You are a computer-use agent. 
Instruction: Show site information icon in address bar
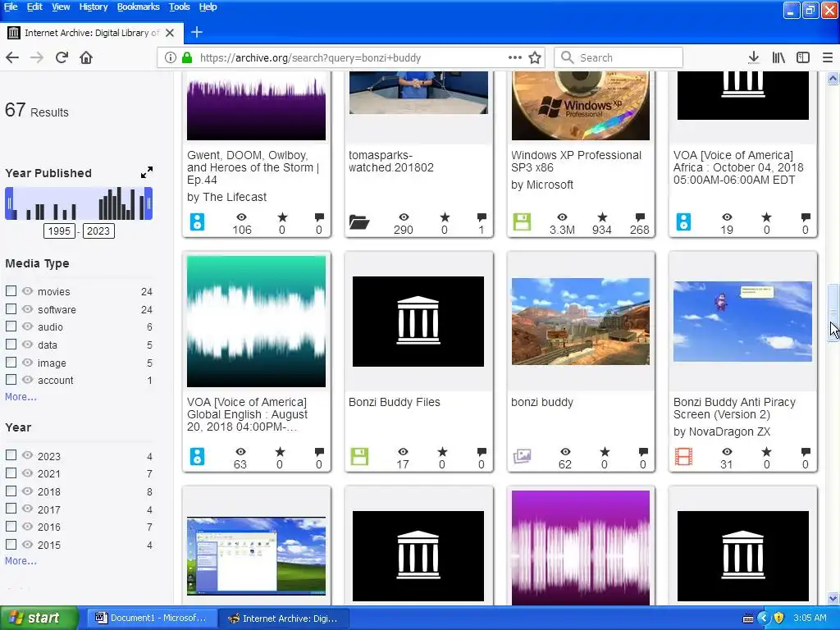coord(171,57)
